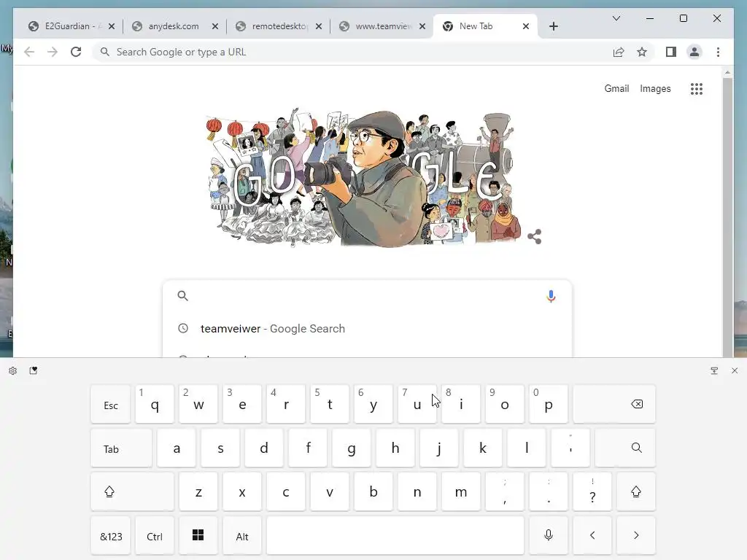The height and width of the screenshot is (560, 747).
Task: Tap the Tab key
Action: point(122,448)
